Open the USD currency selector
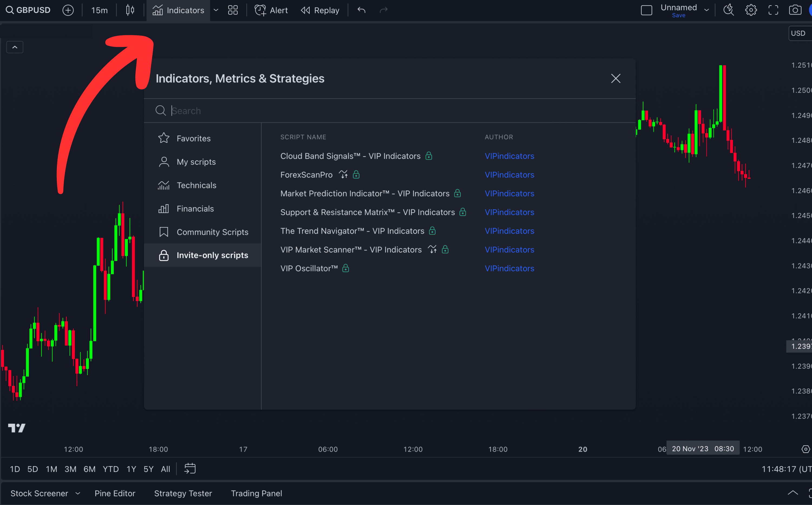 tap(800, 33)
